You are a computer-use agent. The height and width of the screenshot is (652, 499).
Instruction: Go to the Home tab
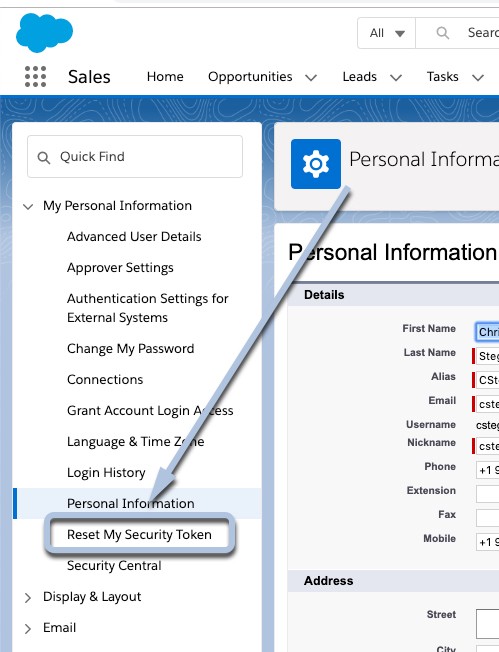(x=165, y=77)
